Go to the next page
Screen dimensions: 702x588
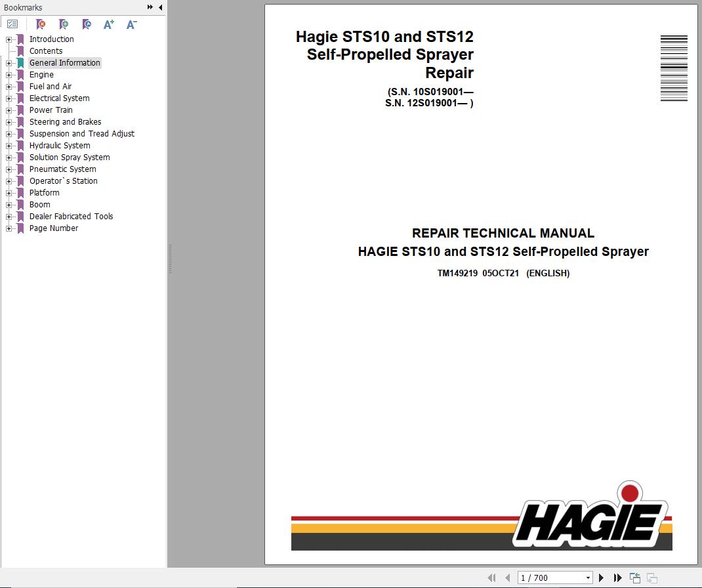[x=601, y=577]
